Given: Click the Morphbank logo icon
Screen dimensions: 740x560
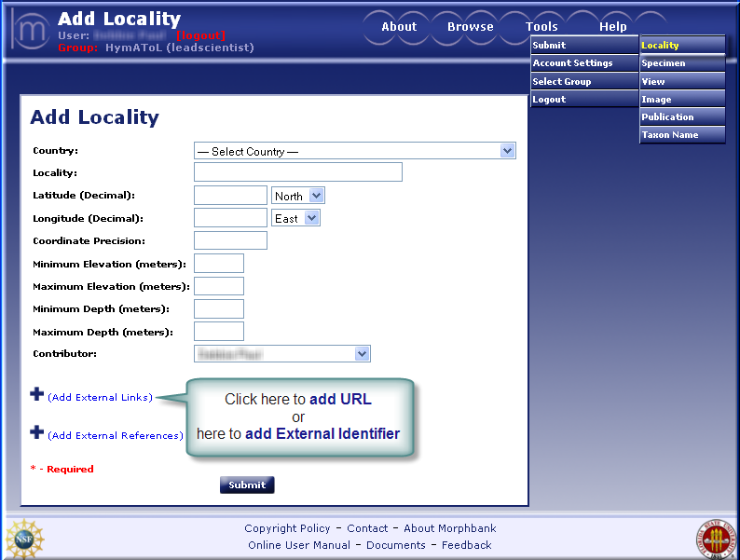Looking at the screenshot, I should [x=32, y=30].
